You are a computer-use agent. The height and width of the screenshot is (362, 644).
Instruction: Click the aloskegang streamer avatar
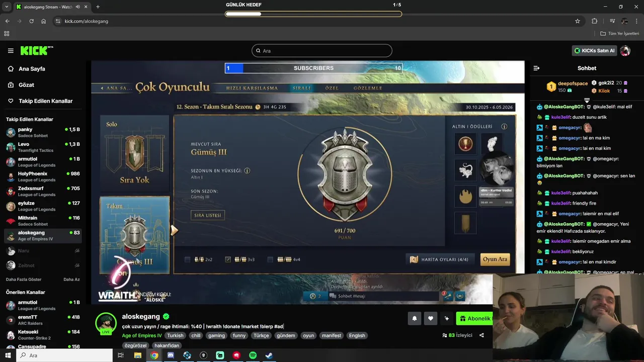pos(106,323)
